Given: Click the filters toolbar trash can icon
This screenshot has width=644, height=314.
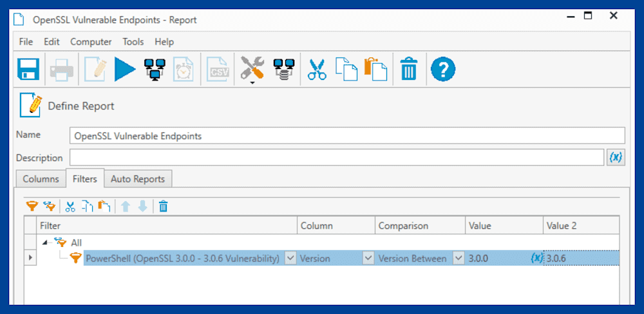Looking at the screenshot, I should (x=163, y=206).
